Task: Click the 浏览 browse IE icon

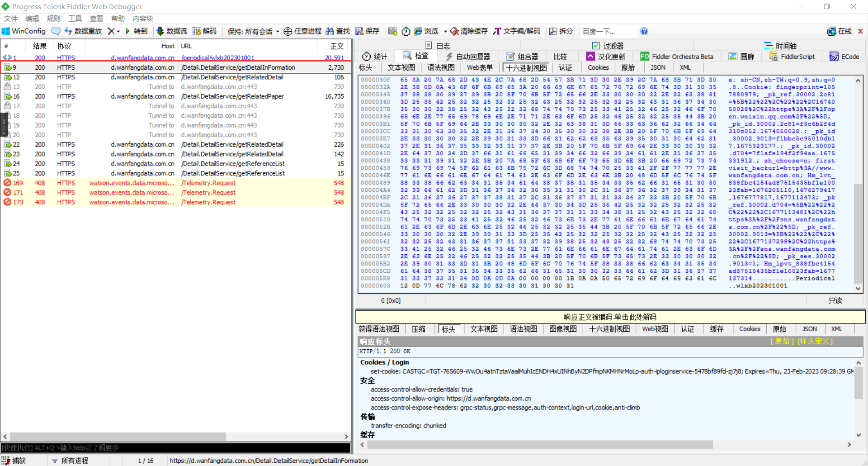Action: (x=418, y=31)
